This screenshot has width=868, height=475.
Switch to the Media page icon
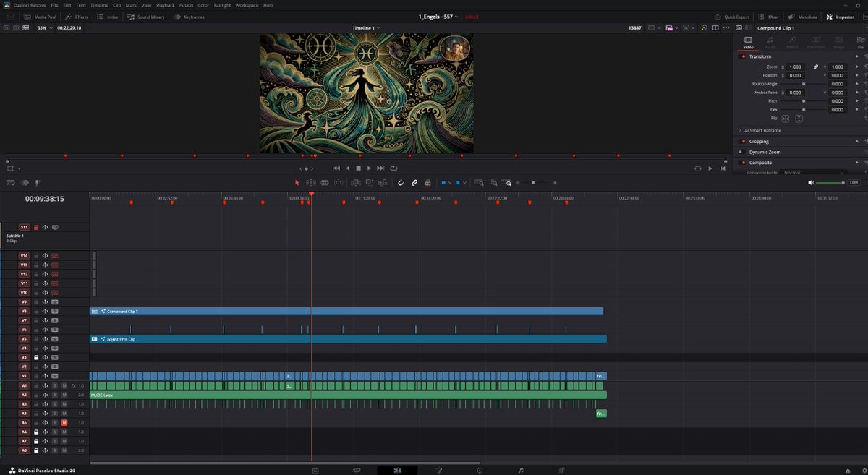pos(315,470)
